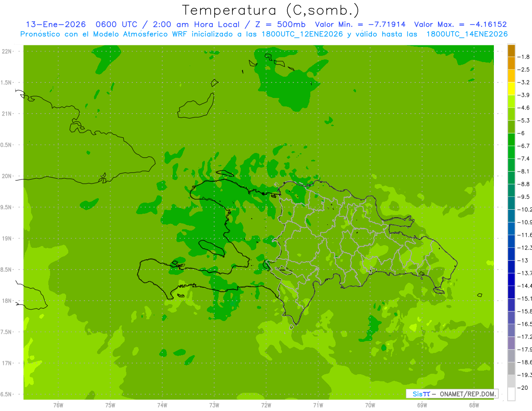
Task: Click the '70W' longitude label
Action: 370,405
